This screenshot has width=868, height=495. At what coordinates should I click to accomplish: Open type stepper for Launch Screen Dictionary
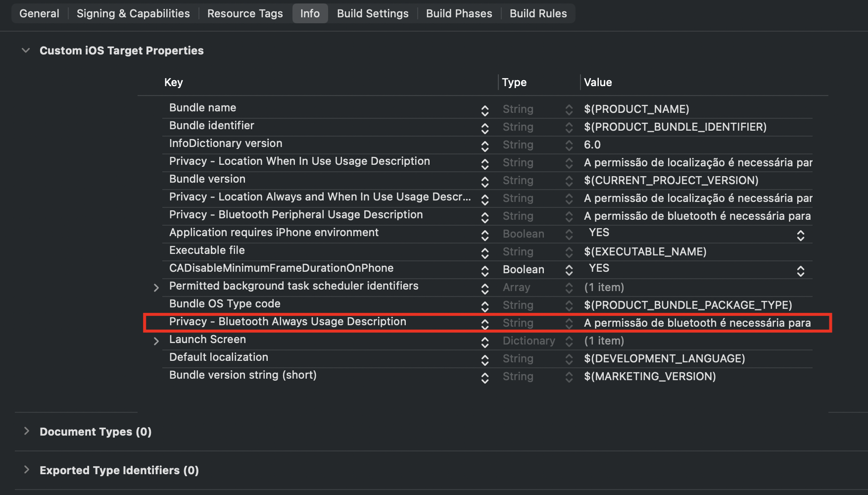[569, 341]
